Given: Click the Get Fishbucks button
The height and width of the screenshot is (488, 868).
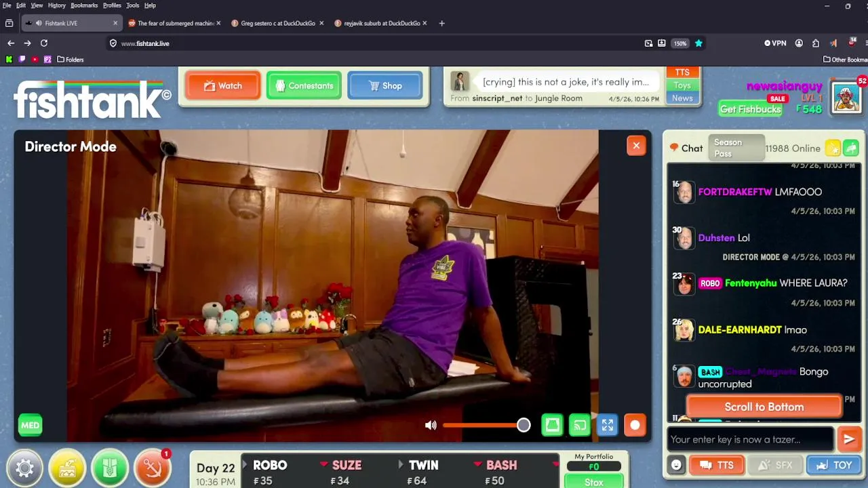Looking at the screenshot, I should point(751,109).
